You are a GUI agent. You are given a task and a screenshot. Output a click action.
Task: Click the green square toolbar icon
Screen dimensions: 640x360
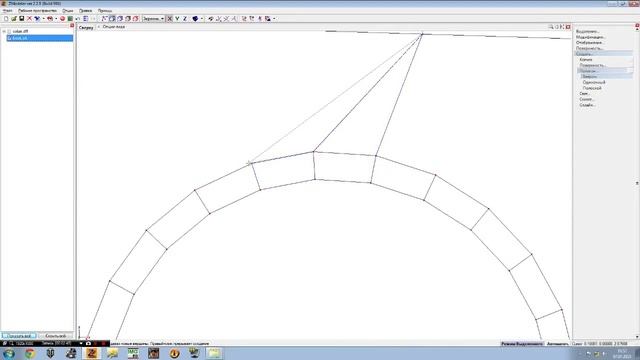click(70, 19)
